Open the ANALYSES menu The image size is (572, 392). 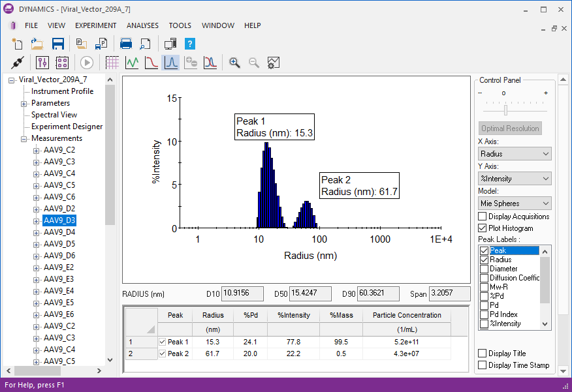142,25
